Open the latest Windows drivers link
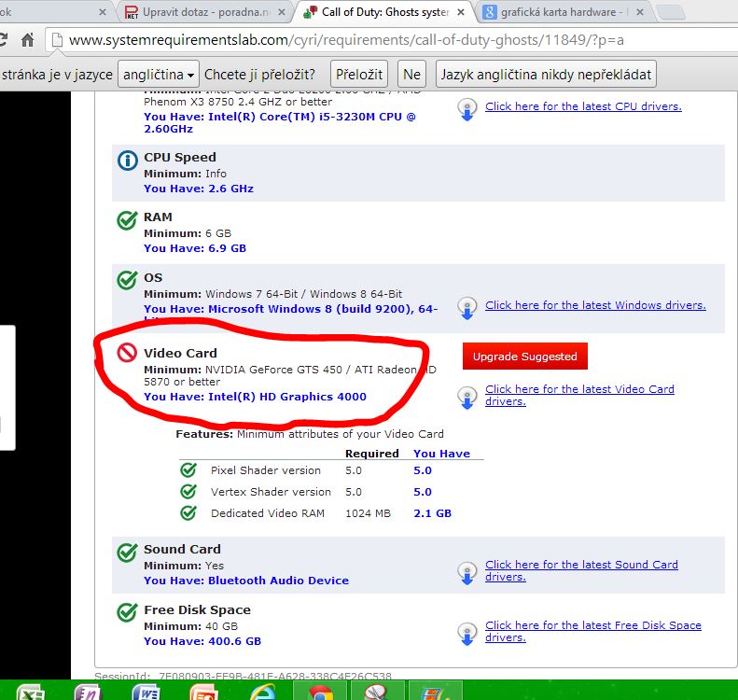This screenshot has height=700, width=738. click(595, 305)
